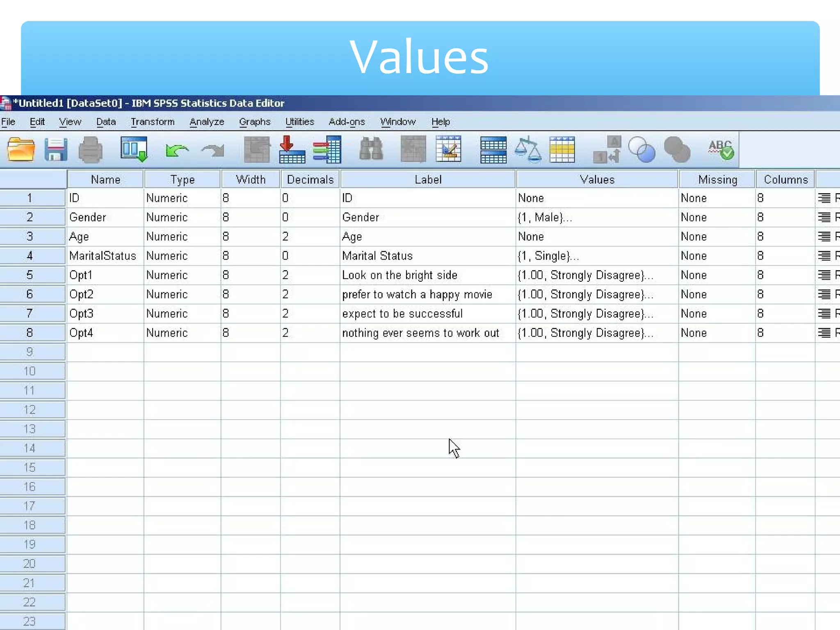
Task: Click the Opt3 name cell
Action: (105, 314)
